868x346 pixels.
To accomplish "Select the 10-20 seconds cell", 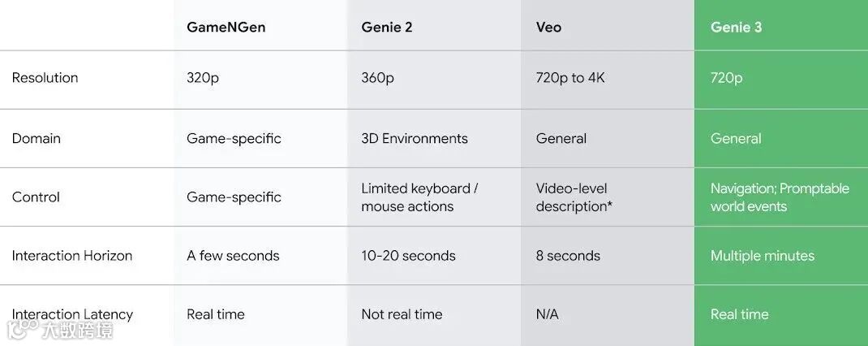I will click(x=408, y=255).
